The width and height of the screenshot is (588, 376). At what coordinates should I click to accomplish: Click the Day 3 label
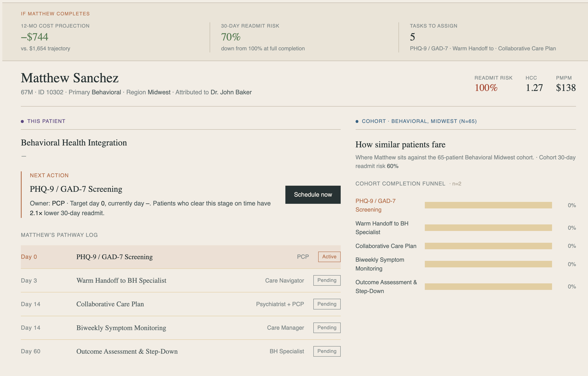coord(29,280)
